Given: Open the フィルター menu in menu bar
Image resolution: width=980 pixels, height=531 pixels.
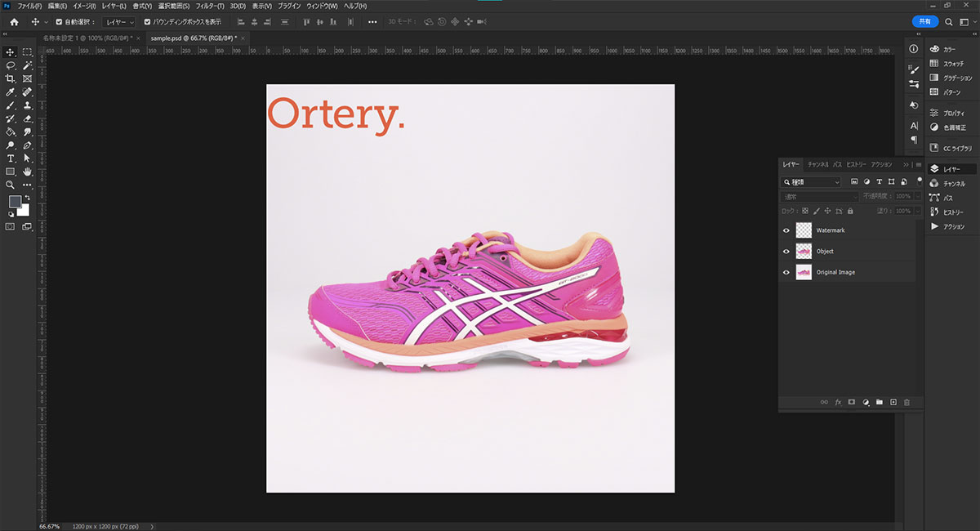Looking at the screenshot, I should point(209,6).
